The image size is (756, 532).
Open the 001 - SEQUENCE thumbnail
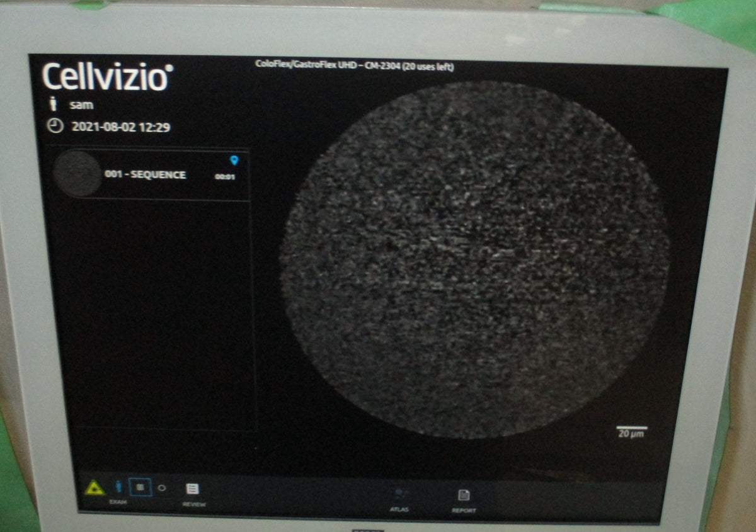coord(77,174)
